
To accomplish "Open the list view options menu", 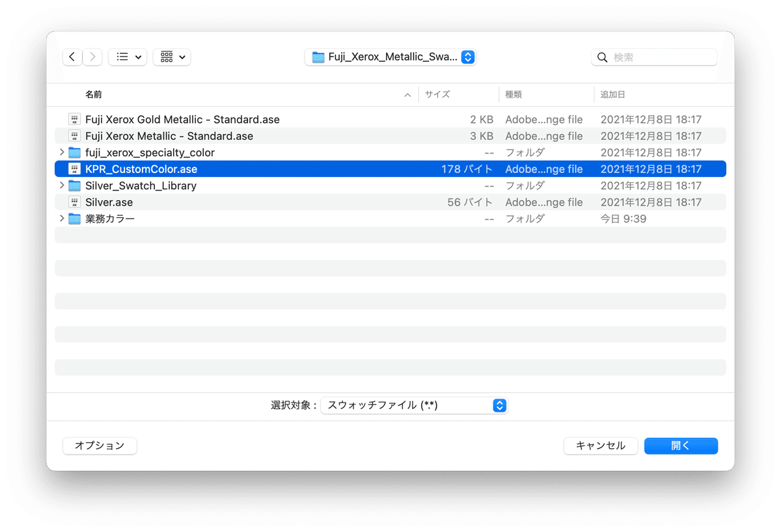I will point(128,57).
